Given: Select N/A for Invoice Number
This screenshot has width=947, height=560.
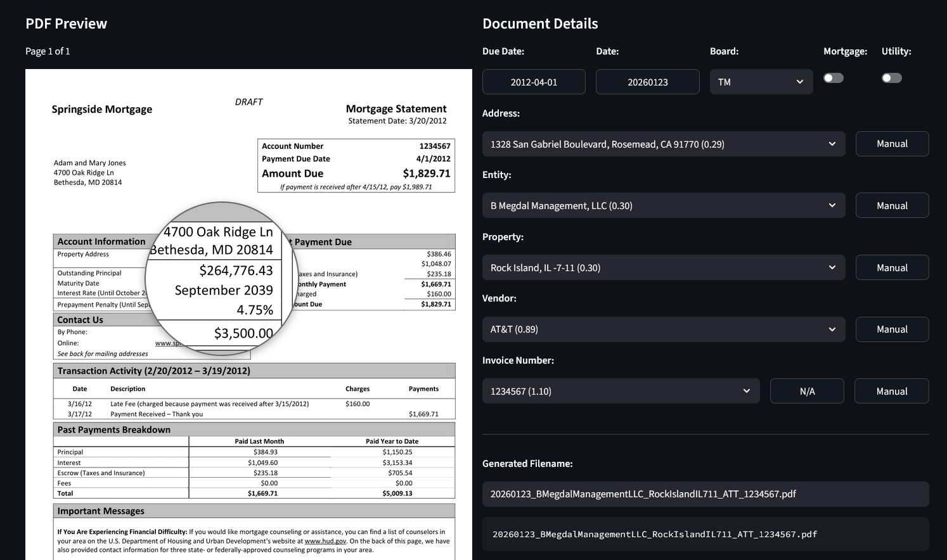Looking at the screenshot, I should [806, 391].
